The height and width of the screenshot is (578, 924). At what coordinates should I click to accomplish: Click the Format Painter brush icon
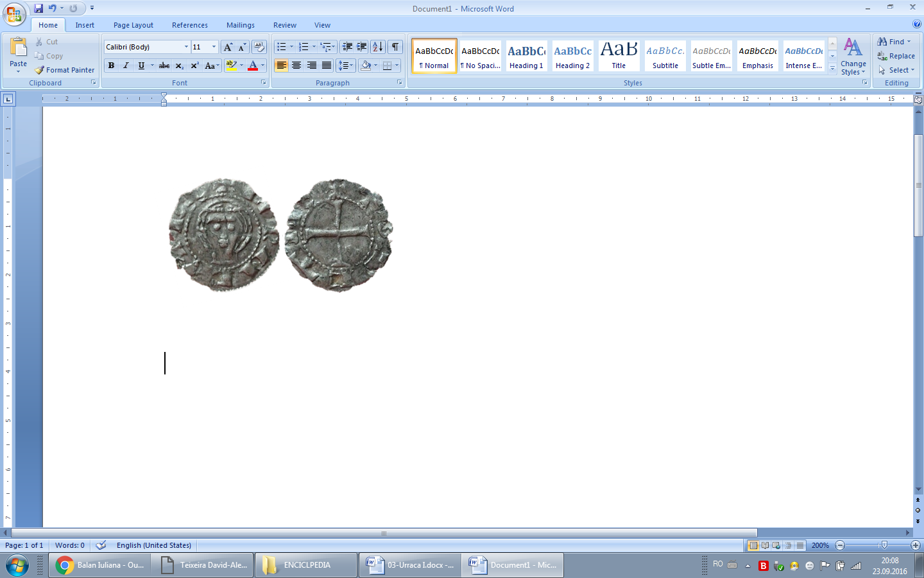tap(40, 70)
